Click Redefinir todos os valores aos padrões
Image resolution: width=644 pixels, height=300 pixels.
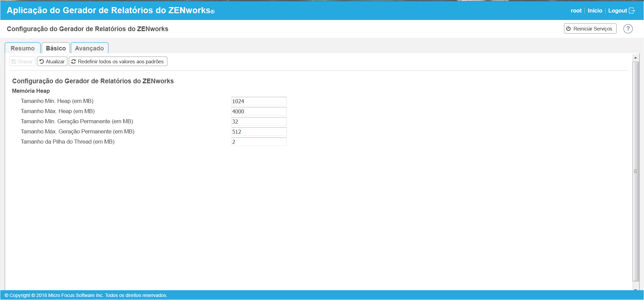tap(118, 61)
